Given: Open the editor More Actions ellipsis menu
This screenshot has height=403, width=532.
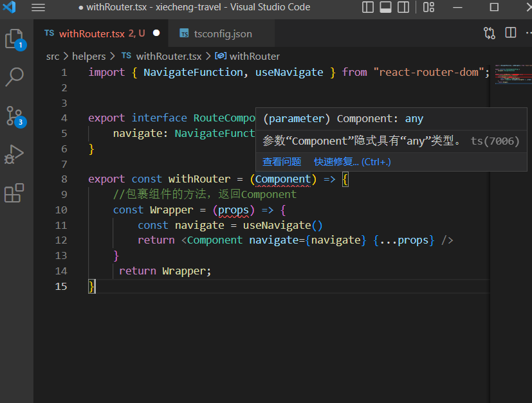Looking at the screenshot, I should (x=529, y=33).
